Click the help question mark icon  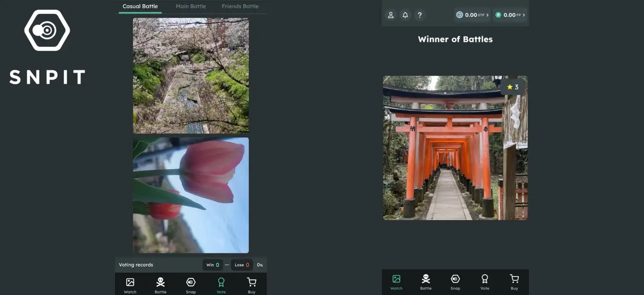[420, 15]
